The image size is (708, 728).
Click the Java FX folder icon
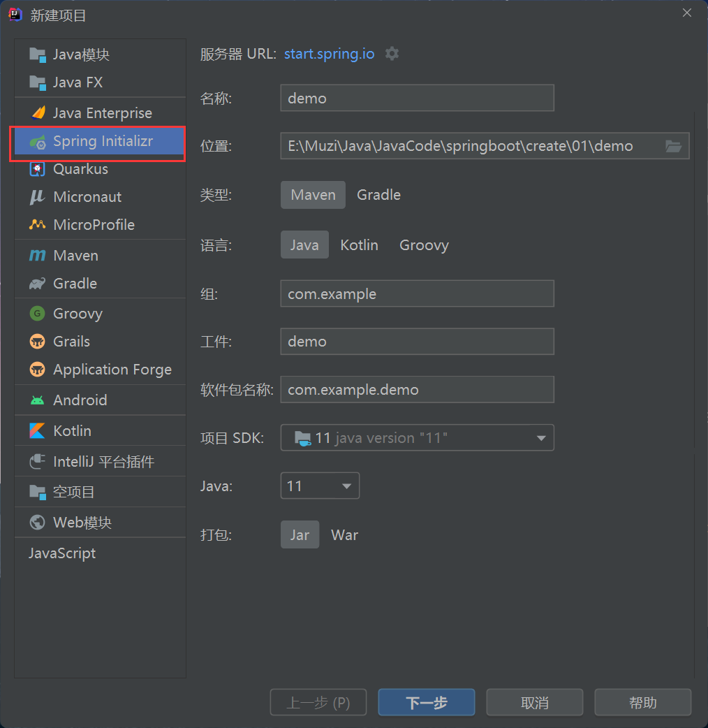pos(38,82)
